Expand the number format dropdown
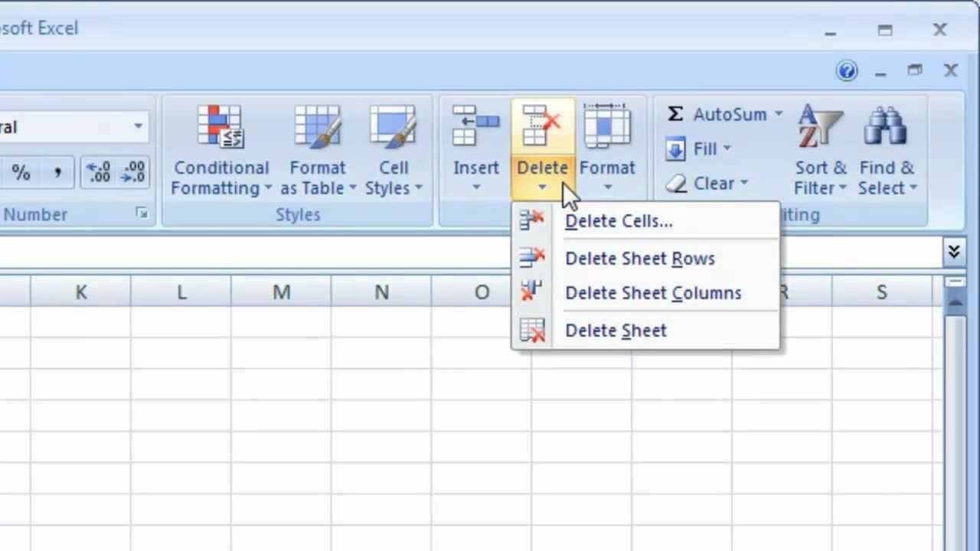Viewport: 980px width, 551px height. click(x=138, y=127)
